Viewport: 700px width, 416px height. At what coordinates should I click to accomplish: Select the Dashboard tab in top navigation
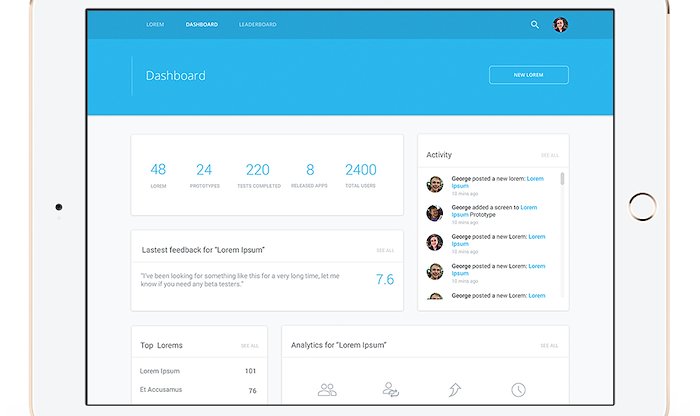[x=201, y=24]
